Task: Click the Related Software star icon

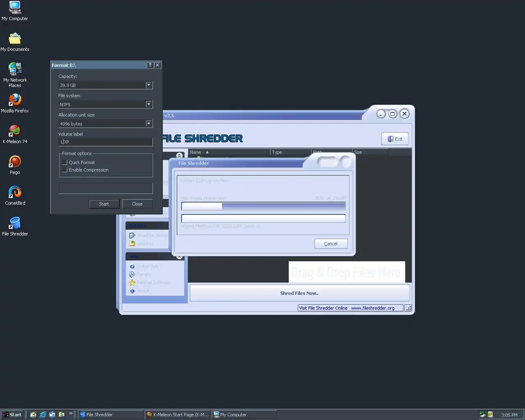Action: coord(132,283)
